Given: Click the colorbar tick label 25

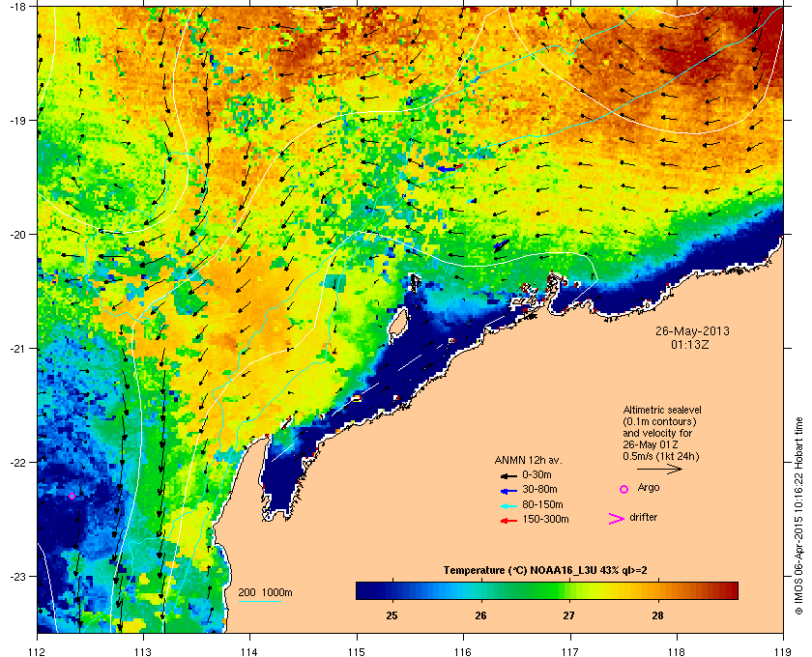Looking at the screenshot, I should click(x=392, y=615).
